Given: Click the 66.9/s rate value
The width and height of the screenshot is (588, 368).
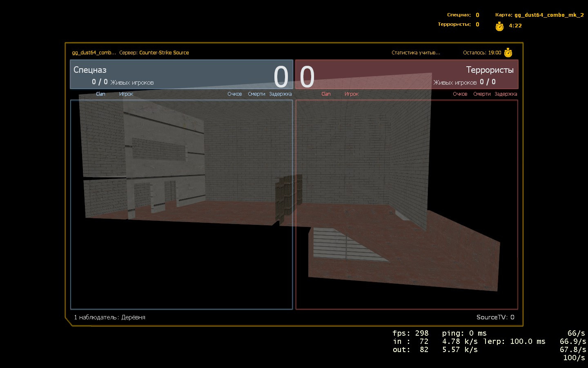Looking at the screenshot, I should [573, 341].
